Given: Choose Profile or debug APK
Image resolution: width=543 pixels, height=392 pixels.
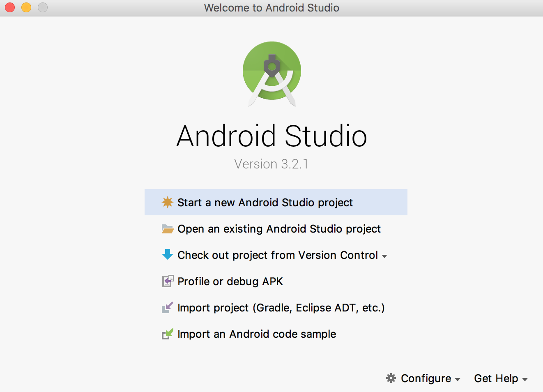Looking at the screenshot, I should [x=230, y=281].
